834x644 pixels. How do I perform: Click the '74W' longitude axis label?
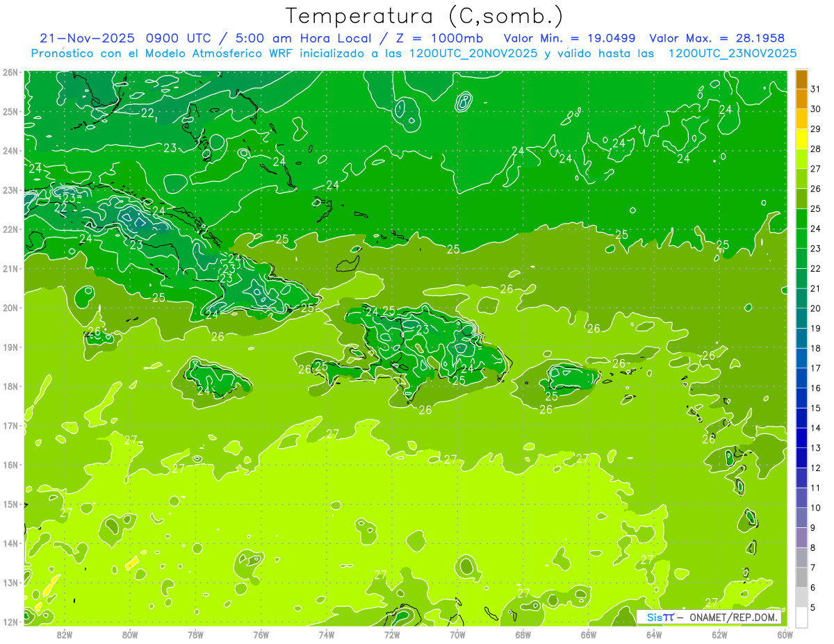click(x=327, y=634)
